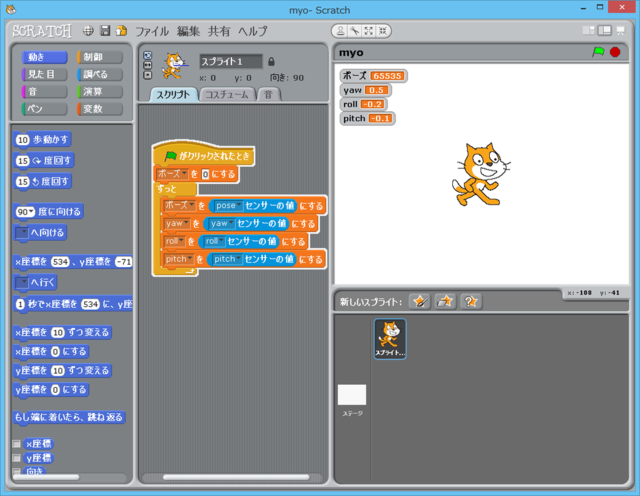
Task: Click the red stop sign button
Action: 615,52
